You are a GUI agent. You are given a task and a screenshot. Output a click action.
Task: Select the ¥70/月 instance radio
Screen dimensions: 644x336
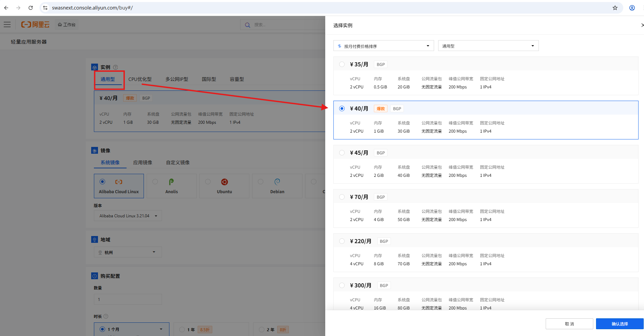click(x=342, y=197)
